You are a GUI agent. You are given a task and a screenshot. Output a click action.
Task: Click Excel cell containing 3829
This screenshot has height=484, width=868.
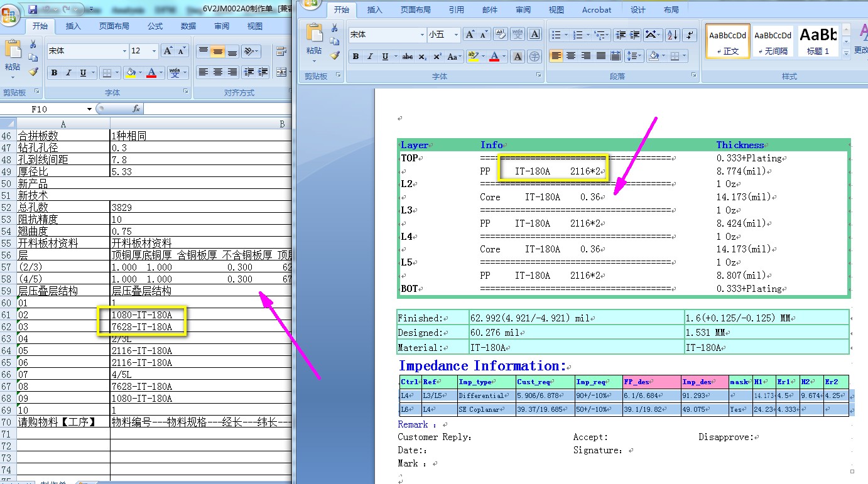pyautogui.click(x=200, y=207)
